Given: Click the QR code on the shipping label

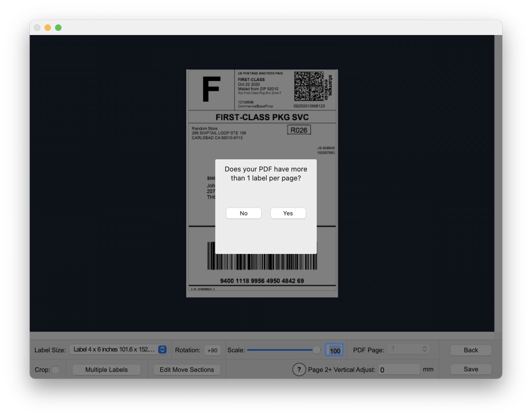Looking at the screenshot, I should [309, 86].
